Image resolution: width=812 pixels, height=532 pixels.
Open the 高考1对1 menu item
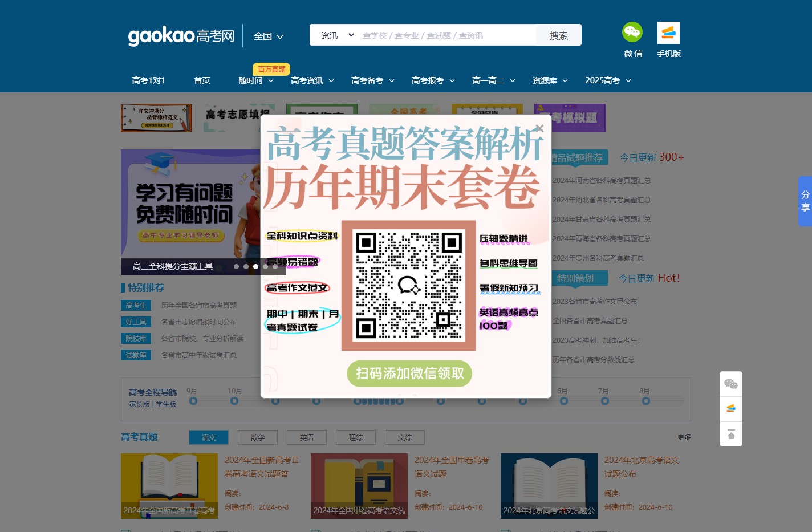148,80
